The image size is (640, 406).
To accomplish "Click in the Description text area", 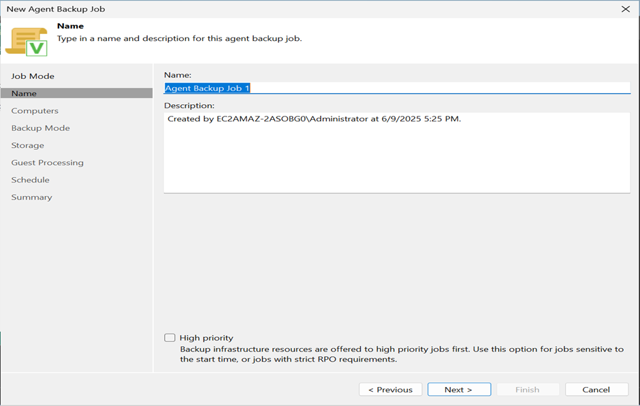I will tap(397, 153).
